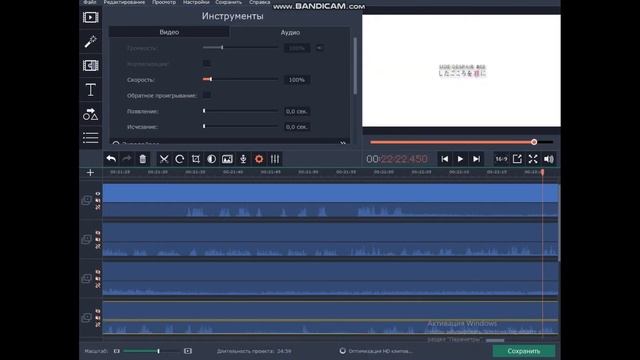Click the Скорость speed slider

(240, 79)
